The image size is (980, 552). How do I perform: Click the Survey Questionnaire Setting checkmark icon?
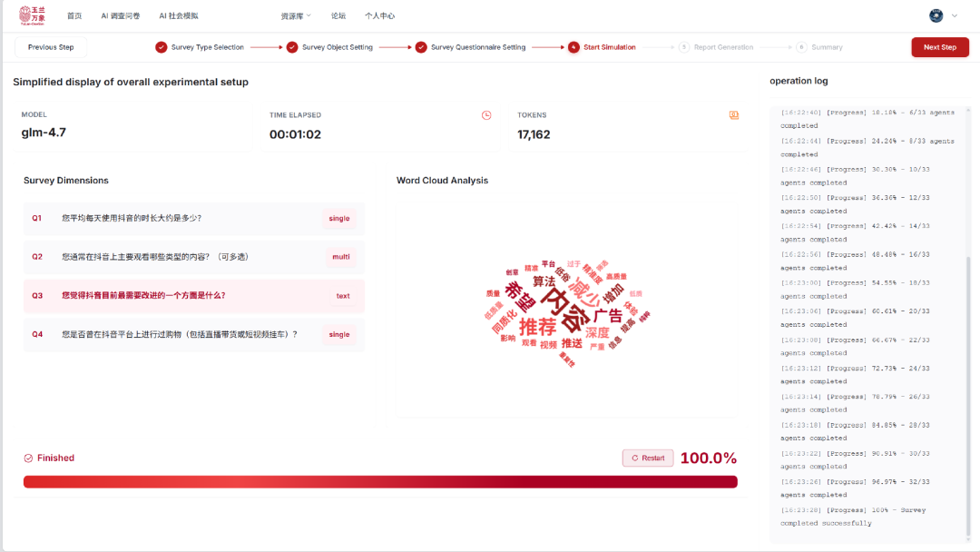pyautogui.click(x=421, y=47)
